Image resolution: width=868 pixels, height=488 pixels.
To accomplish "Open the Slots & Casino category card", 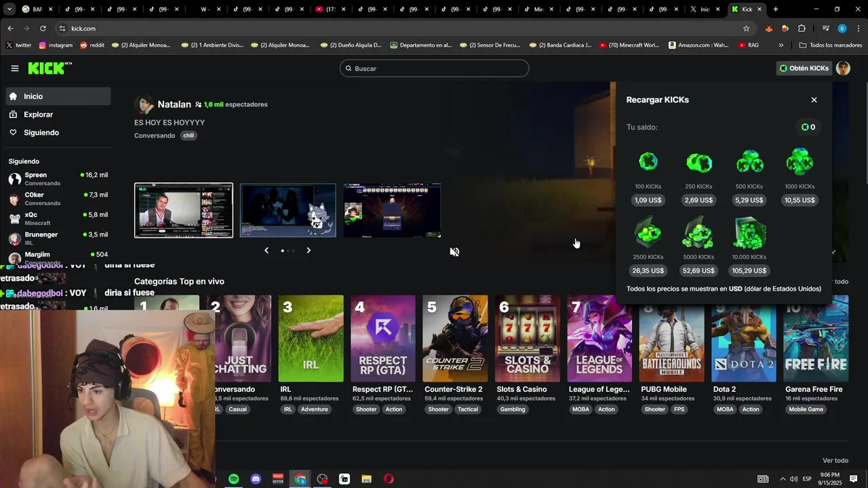I will coord(528,338).
